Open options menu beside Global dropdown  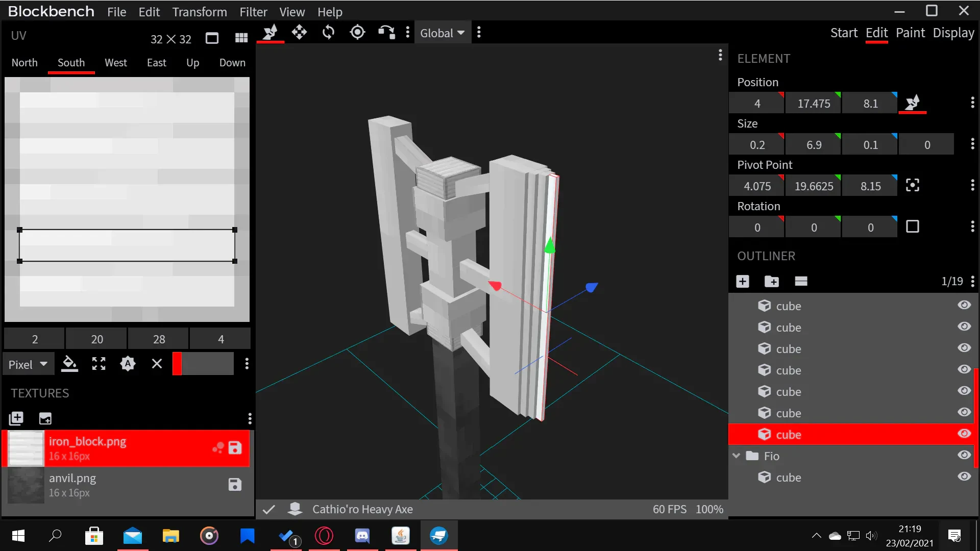tap(479, 33)
